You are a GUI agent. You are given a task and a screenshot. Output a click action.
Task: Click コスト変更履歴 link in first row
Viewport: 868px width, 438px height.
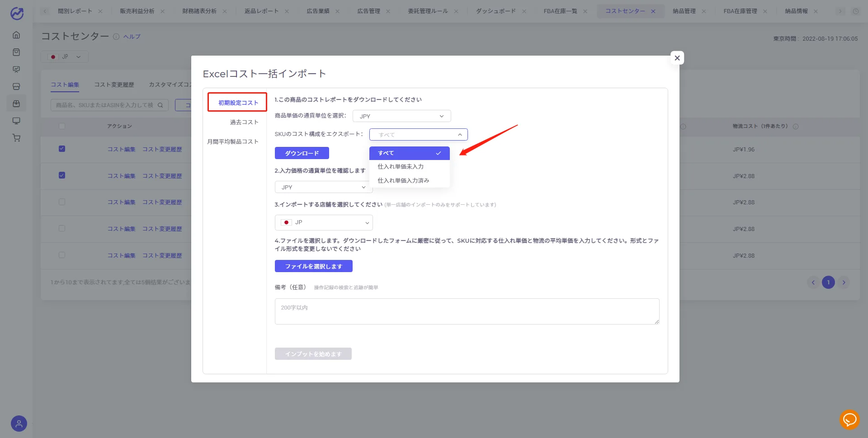pos(162,149)
